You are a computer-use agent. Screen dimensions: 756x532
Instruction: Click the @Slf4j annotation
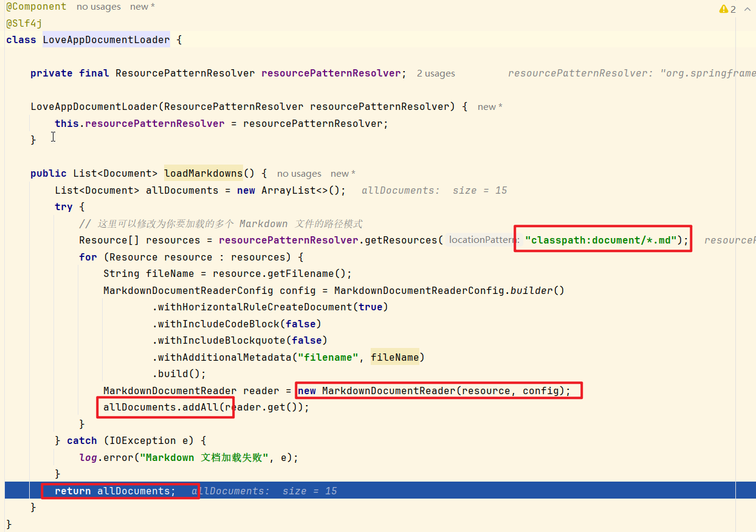pyautogui.click(x=24, y=23)
